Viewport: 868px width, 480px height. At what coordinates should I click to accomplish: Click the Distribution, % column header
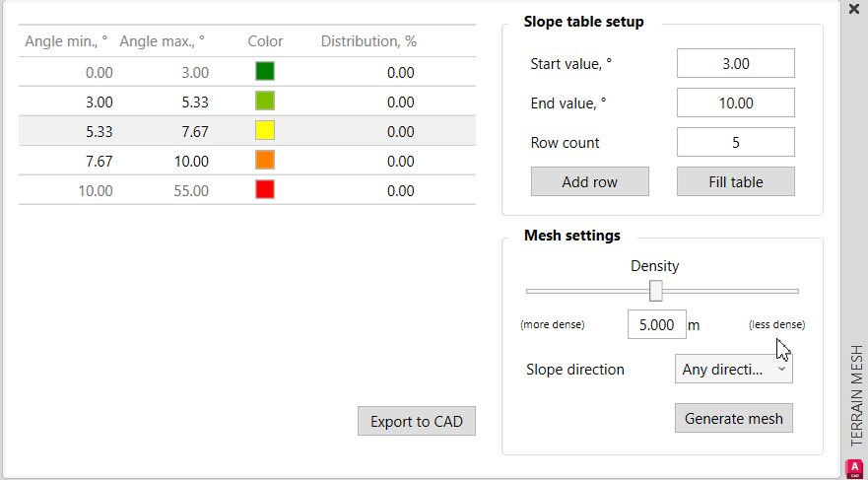pos(368,41)
